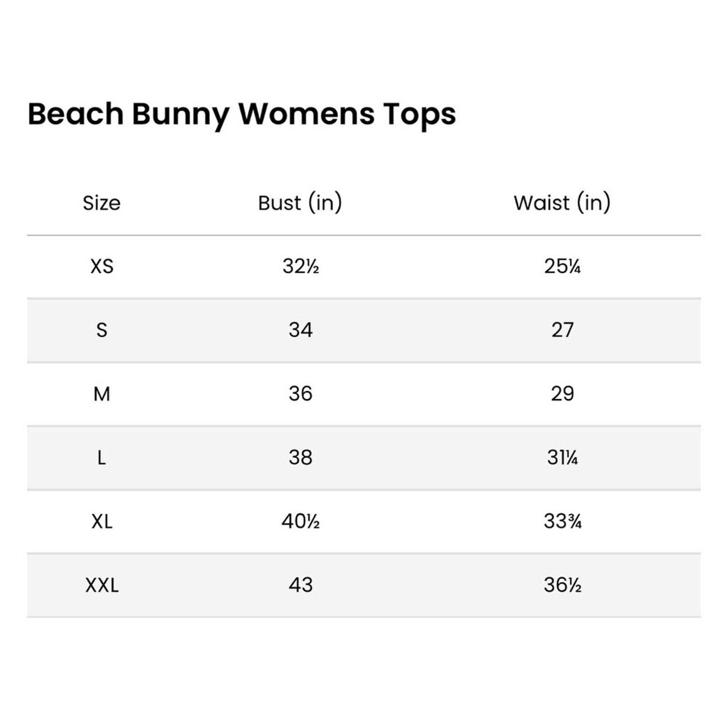The height and width of the screenshot is (728, 728).
Task: Select the Bust (in) column header
Action: (x=300, y=203)
